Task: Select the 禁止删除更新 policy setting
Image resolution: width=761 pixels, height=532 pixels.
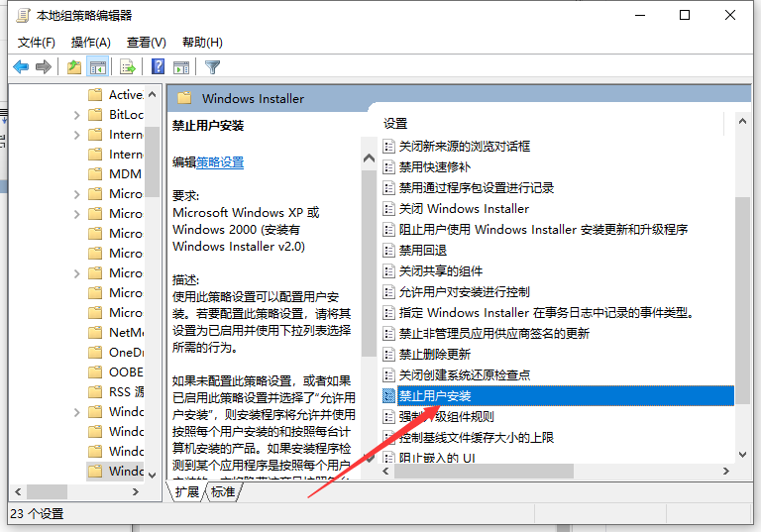Action: point(434,354)
